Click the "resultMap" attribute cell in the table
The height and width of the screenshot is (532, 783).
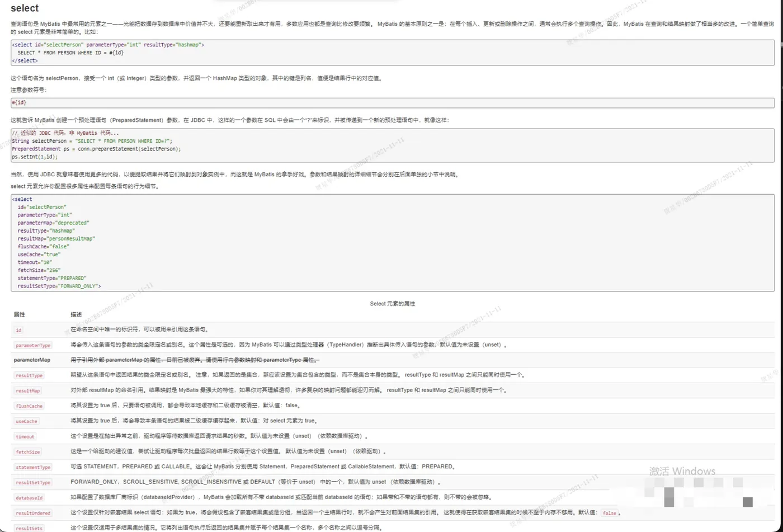coord(27,390)
